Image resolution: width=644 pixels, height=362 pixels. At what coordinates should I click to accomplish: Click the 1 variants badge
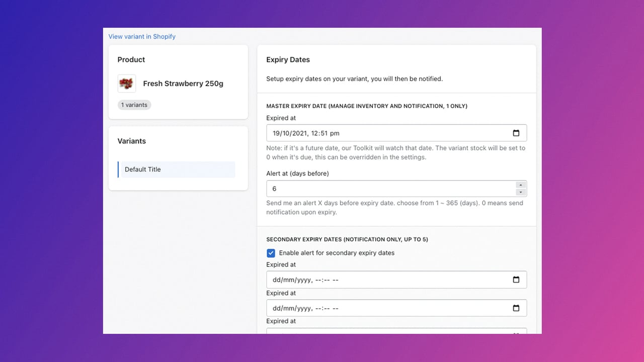(x=134, y=105)
